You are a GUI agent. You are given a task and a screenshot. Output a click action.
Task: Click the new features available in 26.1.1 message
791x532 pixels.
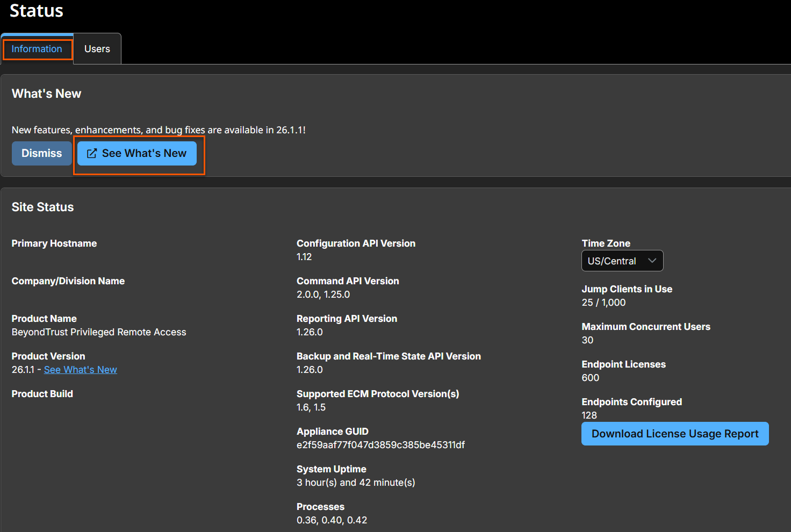coord(159,130)
